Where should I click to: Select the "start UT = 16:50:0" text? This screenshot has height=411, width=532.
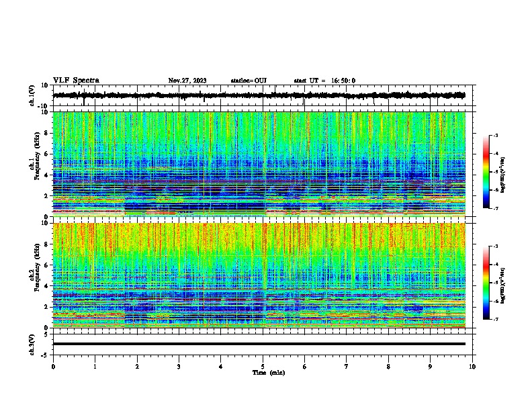(x=324, y=81)
